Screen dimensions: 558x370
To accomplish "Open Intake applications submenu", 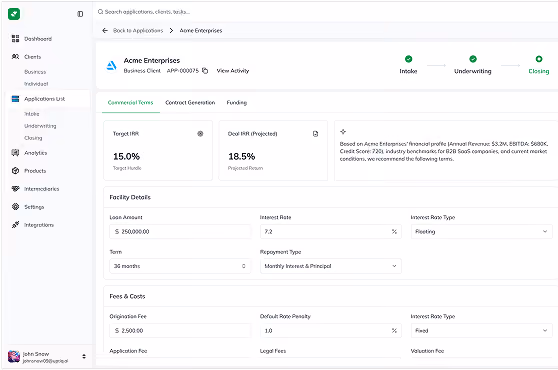I will [x=31, y=114].
